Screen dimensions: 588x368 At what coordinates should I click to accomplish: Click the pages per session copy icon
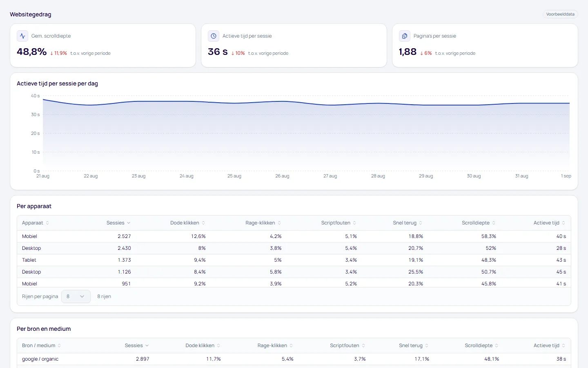(405, 36)
